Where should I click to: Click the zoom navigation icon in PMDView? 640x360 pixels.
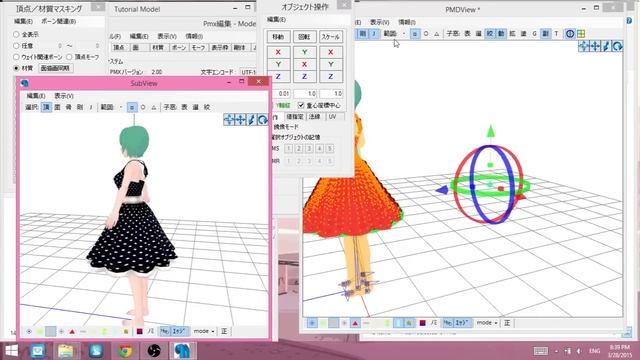coord(607,46)
